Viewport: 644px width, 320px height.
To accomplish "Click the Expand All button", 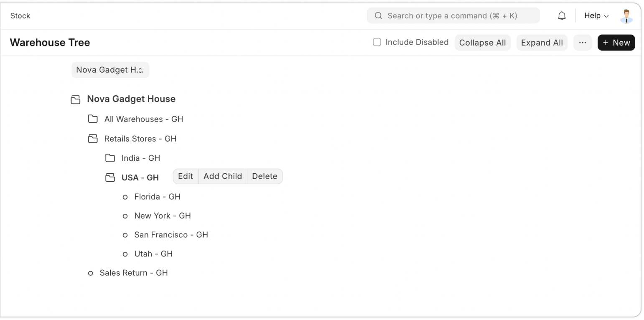I will (x=542, y=43).
